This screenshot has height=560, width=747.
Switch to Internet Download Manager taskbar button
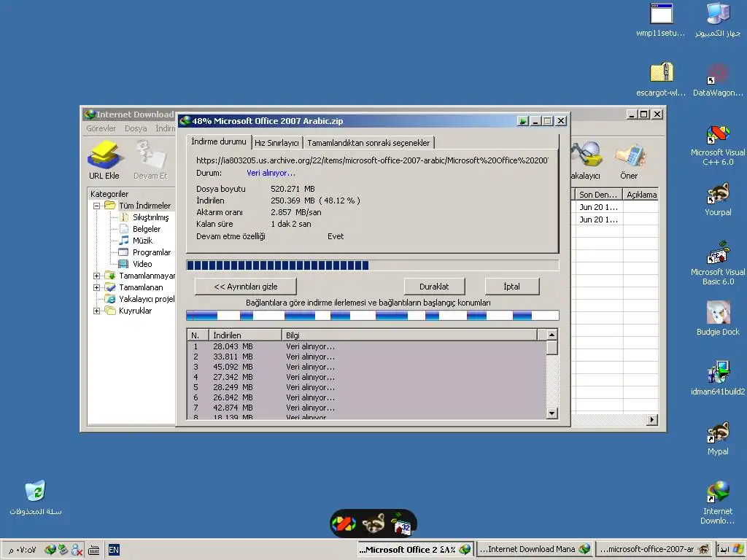point(535,550)
